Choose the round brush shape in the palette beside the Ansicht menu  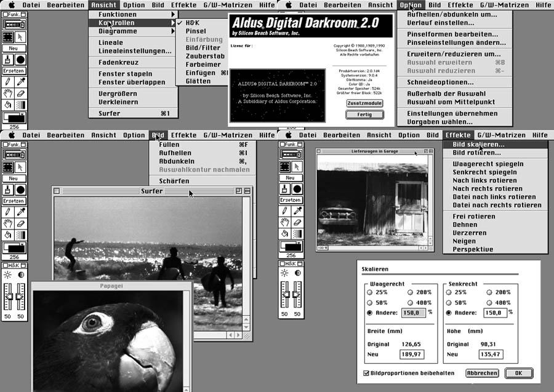pos(20,60)
